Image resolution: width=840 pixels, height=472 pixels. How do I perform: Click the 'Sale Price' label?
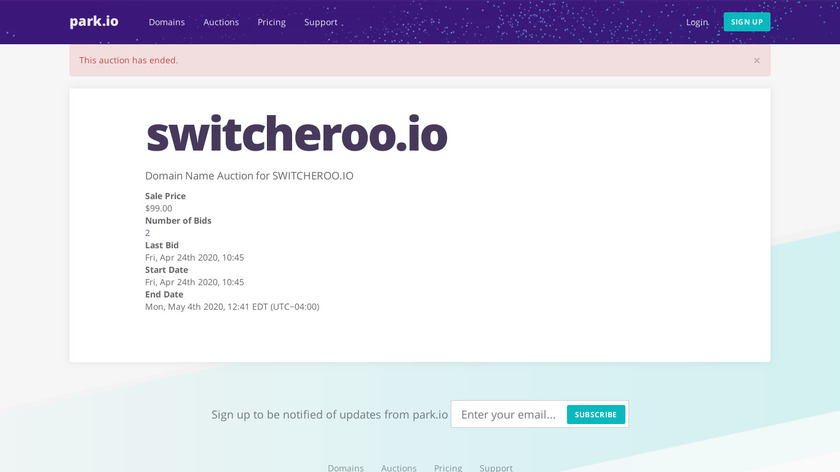tap(165, 196)
